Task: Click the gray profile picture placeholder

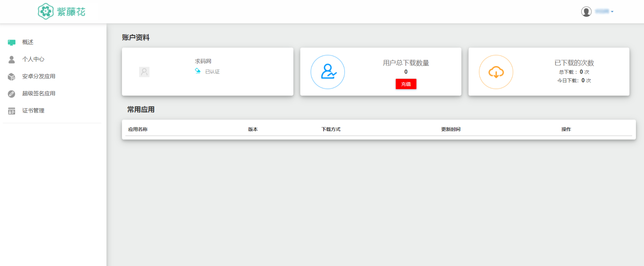Action: [x=144, y=72]
